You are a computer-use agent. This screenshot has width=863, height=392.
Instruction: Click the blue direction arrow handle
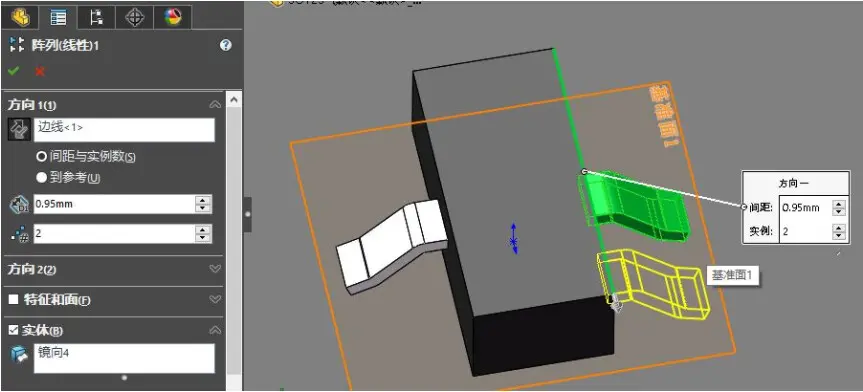pos(514,239)
